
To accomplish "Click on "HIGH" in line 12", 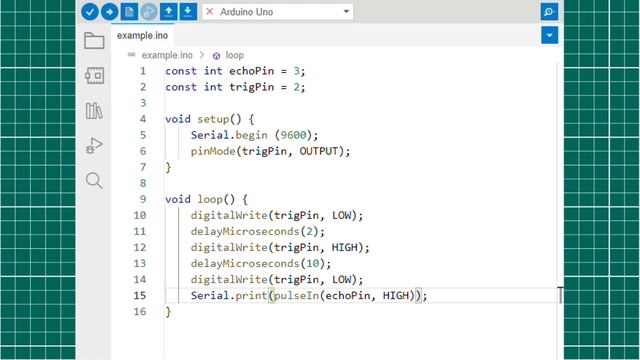I will (x=344, y=247).
